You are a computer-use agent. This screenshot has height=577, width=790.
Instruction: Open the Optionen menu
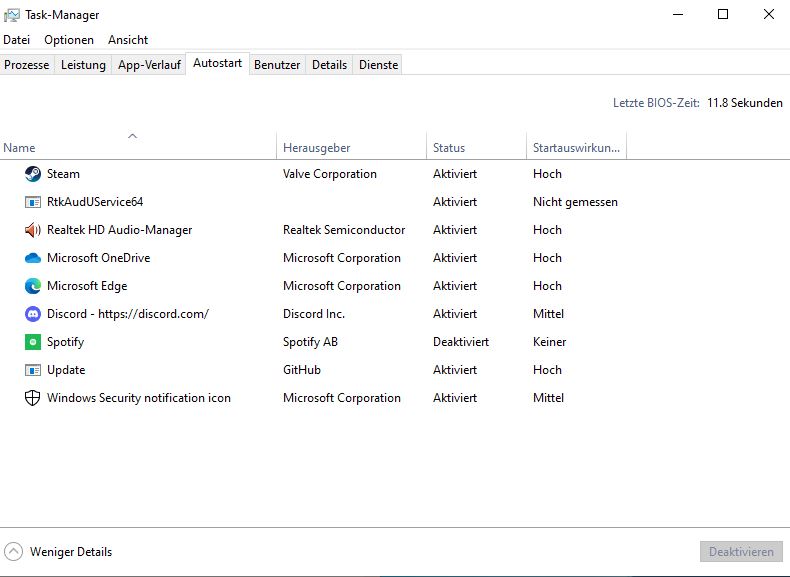click(x=69, y=40)
